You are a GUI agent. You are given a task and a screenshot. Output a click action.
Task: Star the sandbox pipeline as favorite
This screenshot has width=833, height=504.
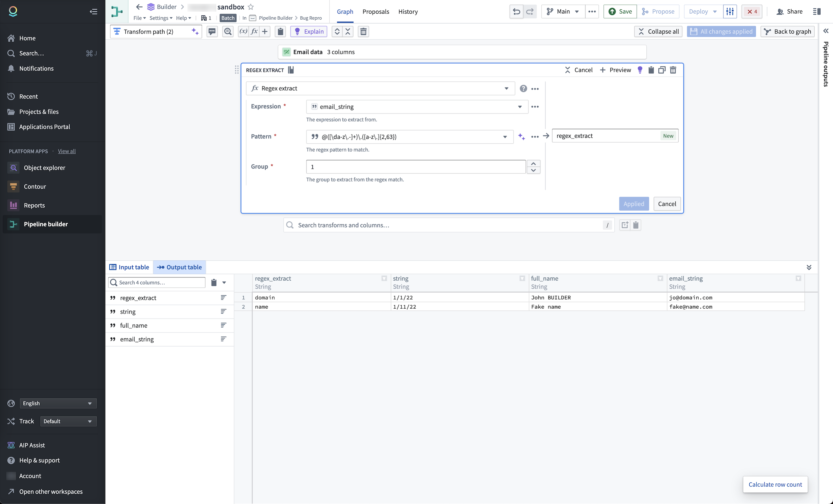point(251,7)
